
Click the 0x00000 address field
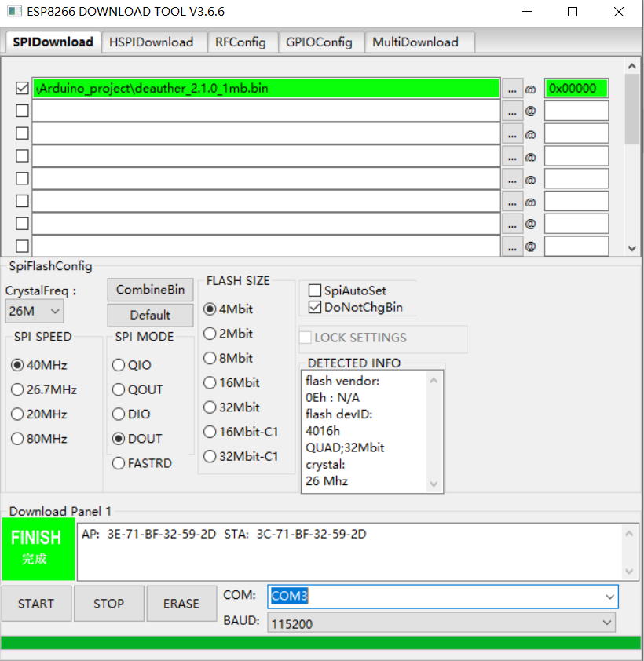[576, 88]
